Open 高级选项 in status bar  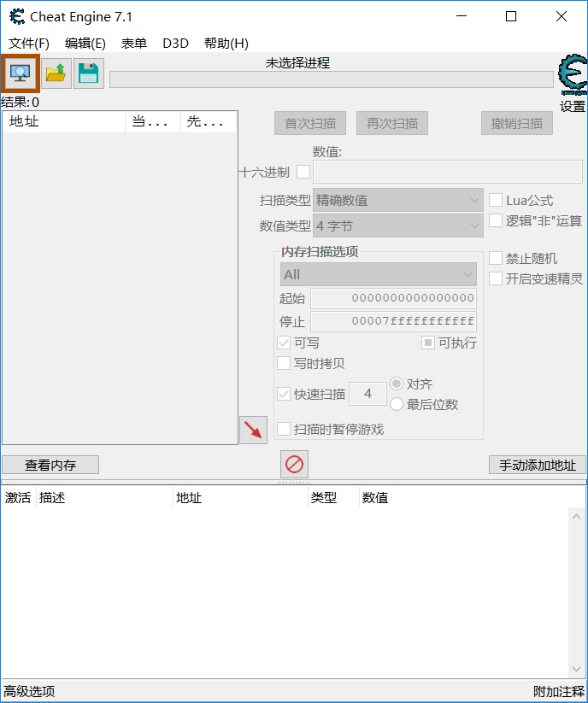point(30,691)
